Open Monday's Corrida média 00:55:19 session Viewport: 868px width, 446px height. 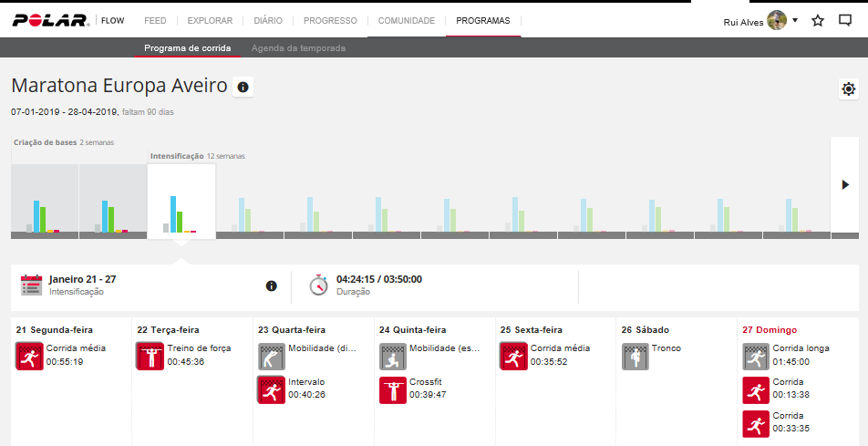tap(29, 356)
